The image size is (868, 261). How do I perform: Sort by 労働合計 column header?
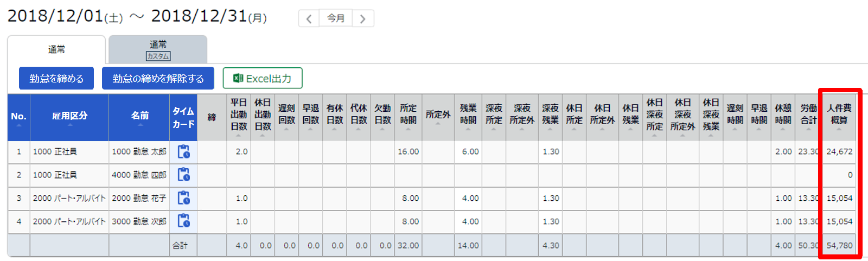pos(808,117)
